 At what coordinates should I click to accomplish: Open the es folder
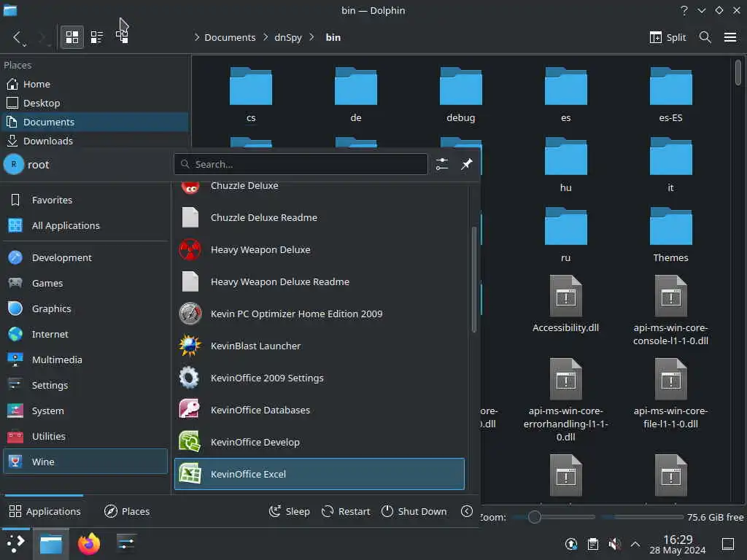click(565, 94)
